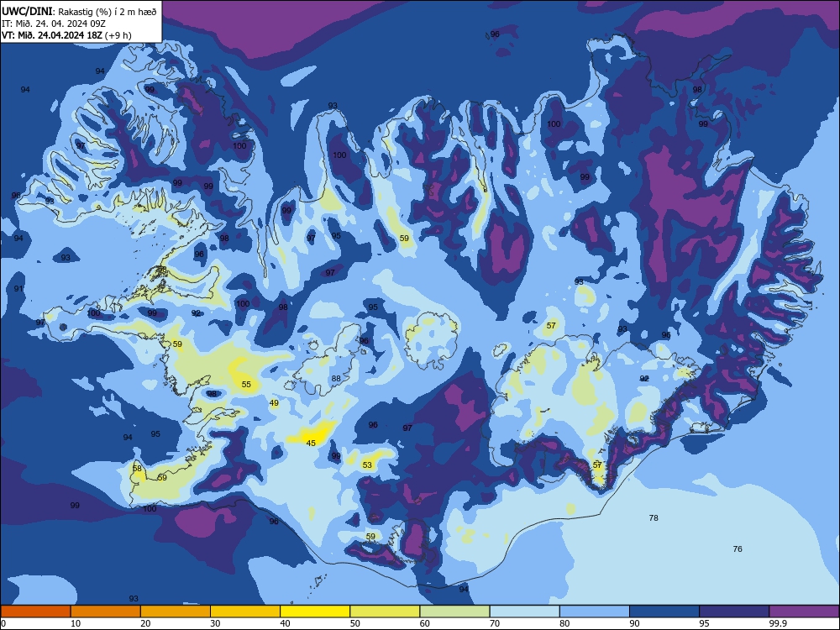Screen dimensions: 840x630
Task: Click the 'IT: Mið. 24. 04. 2024 09Z' line
Action: coord(54,24)
